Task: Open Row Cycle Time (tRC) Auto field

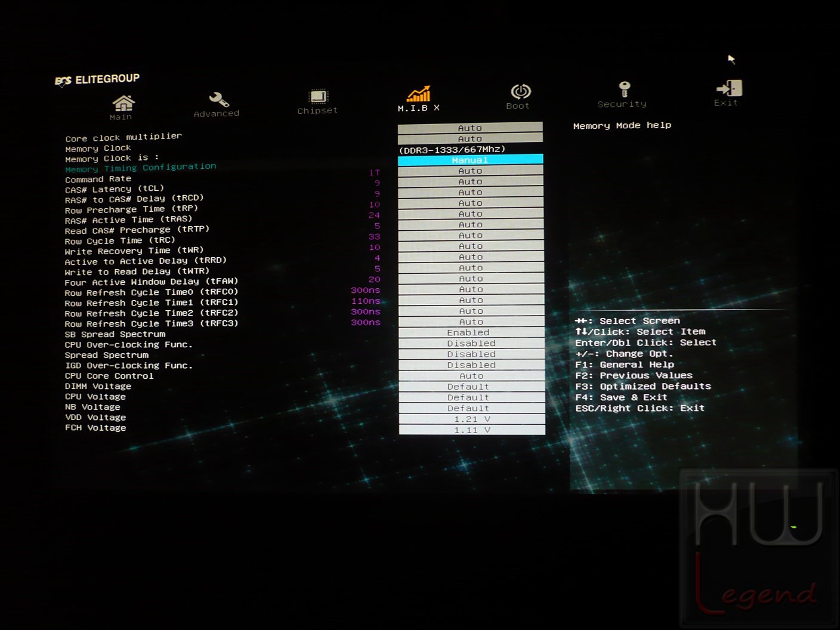Action: coord(471,235)
